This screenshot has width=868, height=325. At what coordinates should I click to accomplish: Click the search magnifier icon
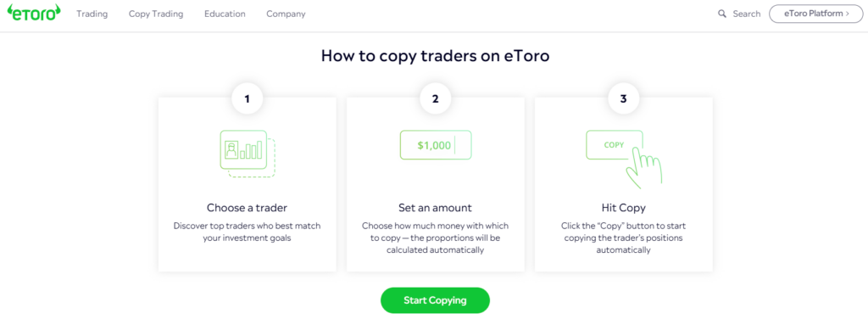722,14
